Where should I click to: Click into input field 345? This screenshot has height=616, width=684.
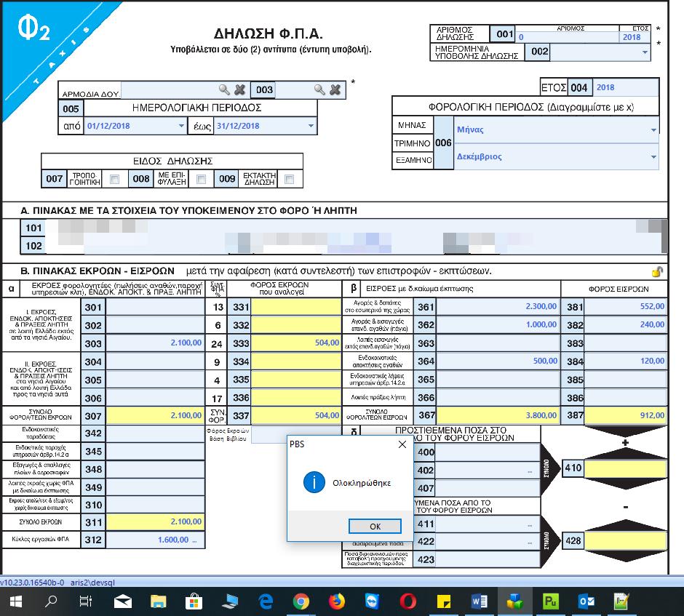(x=155, y=451)
